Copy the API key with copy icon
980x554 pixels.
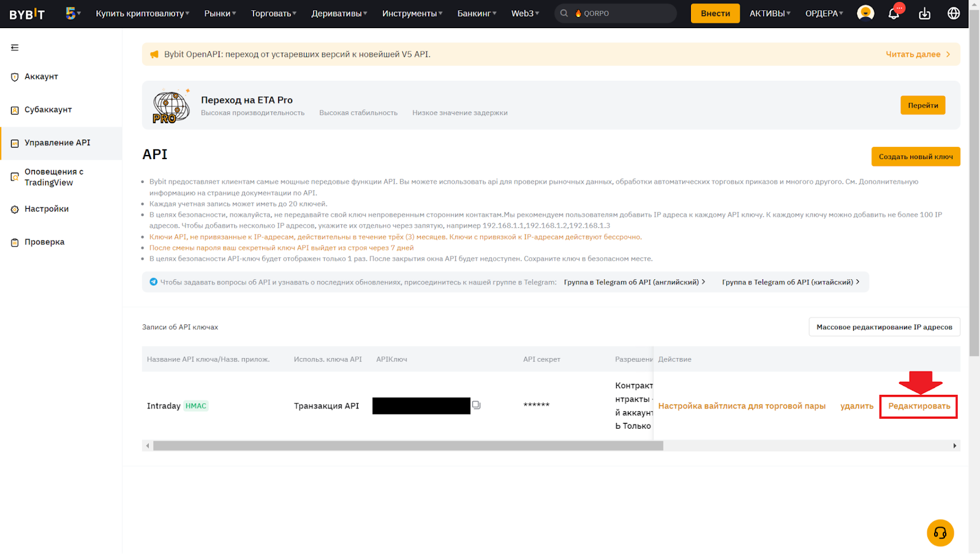477,405
